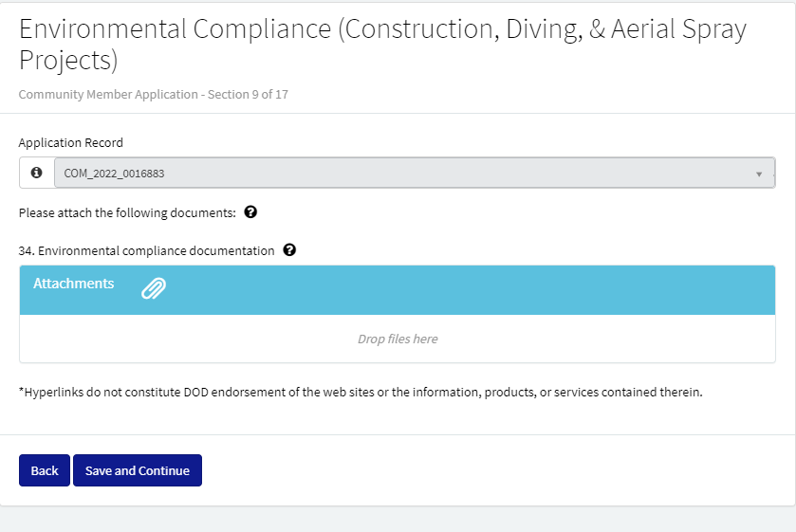Screen dimensions: 796x532
Task: Click '34. Environmental compliance documentation' label
Action: click(146, 251)
